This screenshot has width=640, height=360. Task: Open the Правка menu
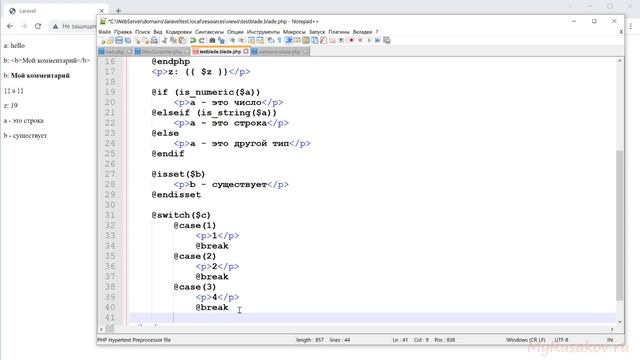123,32
